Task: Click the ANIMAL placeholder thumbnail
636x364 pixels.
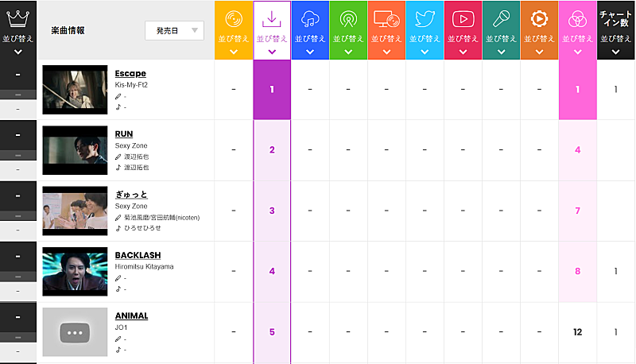Action: tap(75, 332)
